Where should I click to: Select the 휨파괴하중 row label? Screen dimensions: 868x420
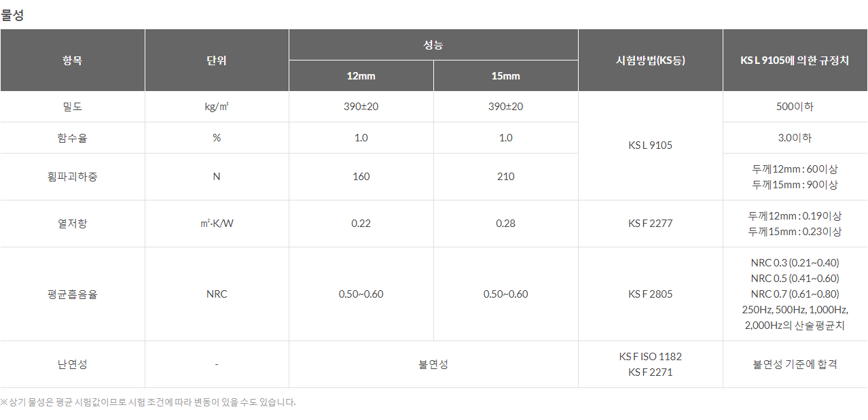click(72, 177)
